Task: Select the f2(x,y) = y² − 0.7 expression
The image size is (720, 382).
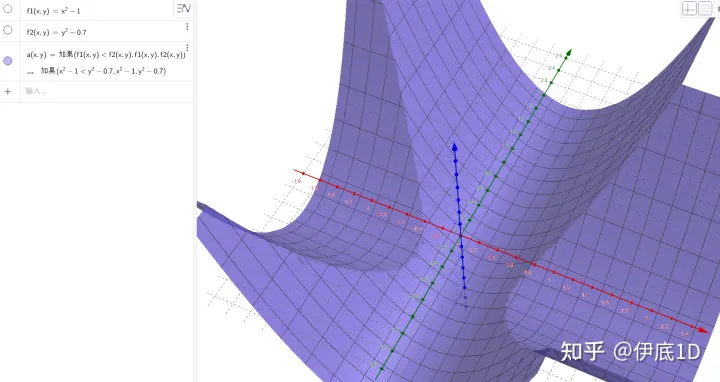Action: 56,32
